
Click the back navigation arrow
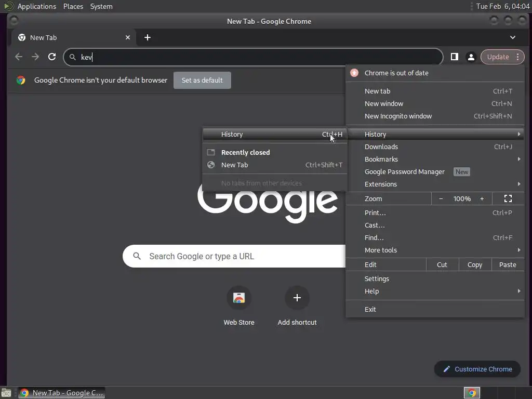click(19, 57)
